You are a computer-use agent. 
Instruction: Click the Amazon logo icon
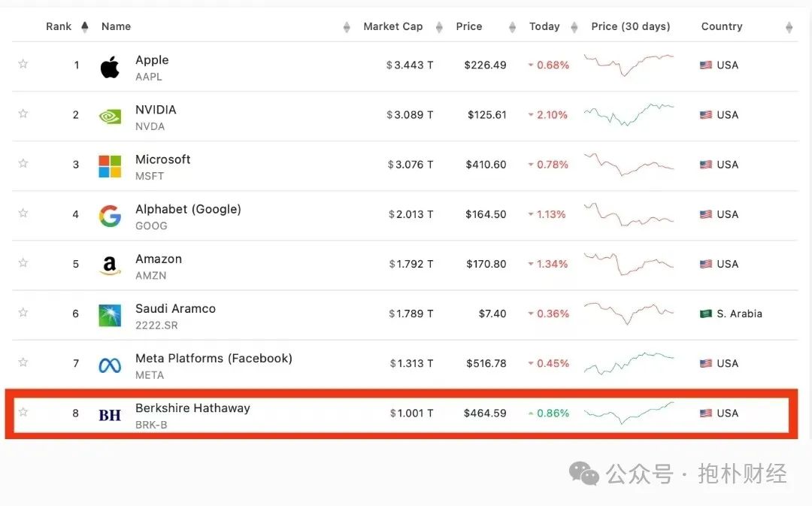click(110, 265)
